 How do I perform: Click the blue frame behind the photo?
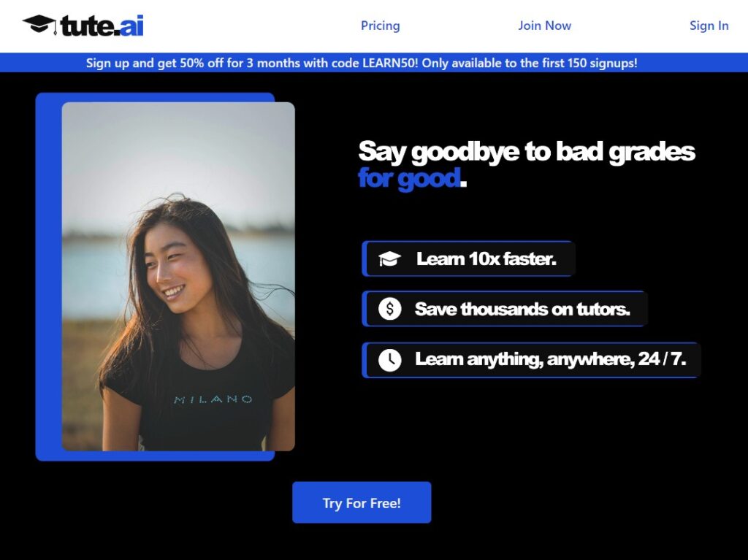(x=48, y=277)
